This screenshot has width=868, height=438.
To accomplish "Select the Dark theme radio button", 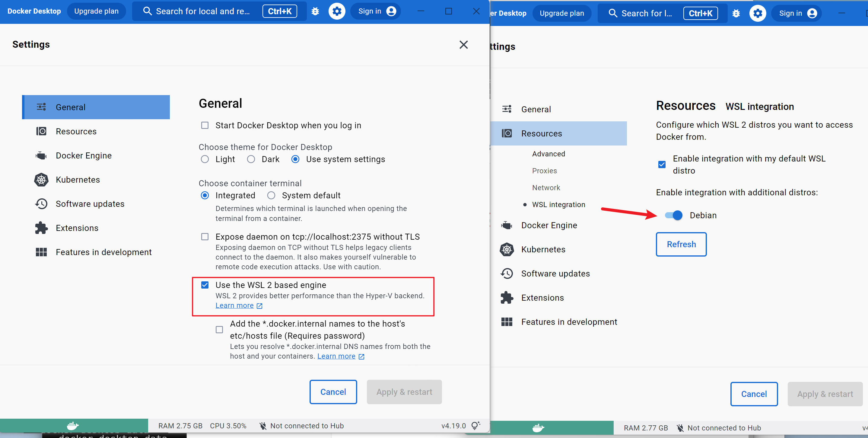I will tap(251, 159).
